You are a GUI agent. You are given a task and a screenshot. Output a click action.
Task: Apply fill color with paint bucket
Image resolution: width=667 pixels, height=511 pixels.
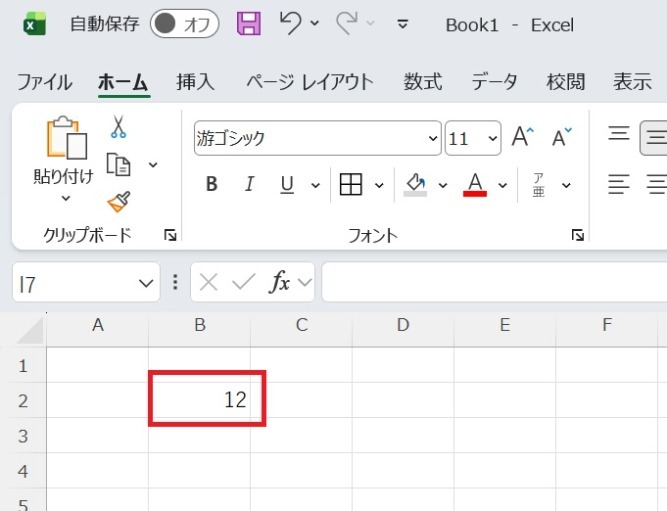415,185
